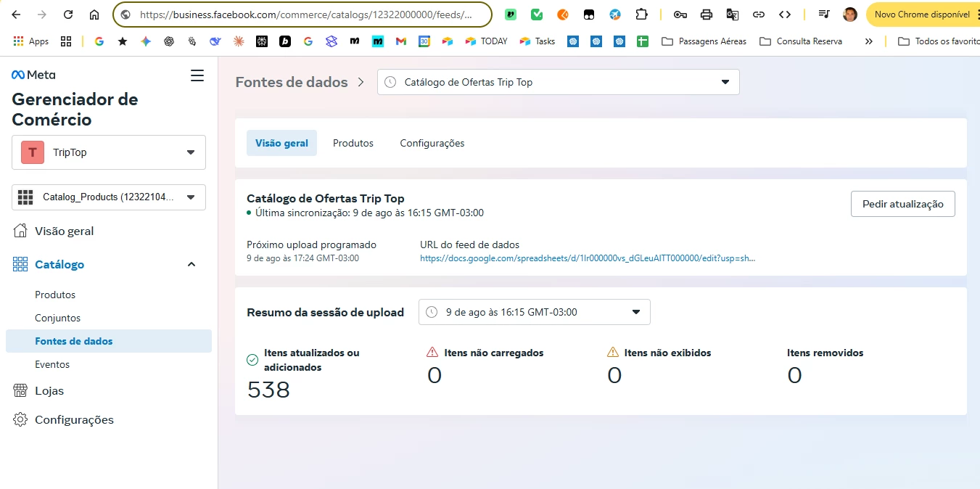
Task: Open the green spreadsheet bookmark icon
Action: pyautogui.click(x=643, y=41)
